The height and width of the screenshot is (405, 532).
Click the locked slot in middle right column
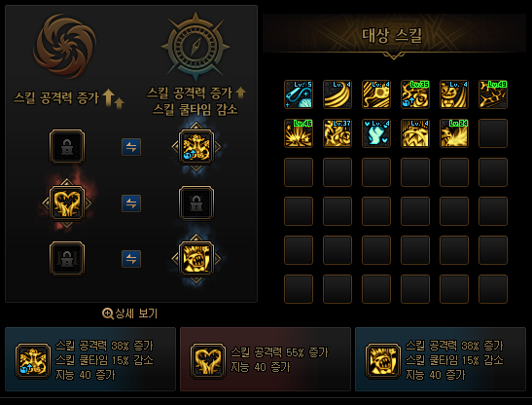pyautogui.click(x=196, y=203)
